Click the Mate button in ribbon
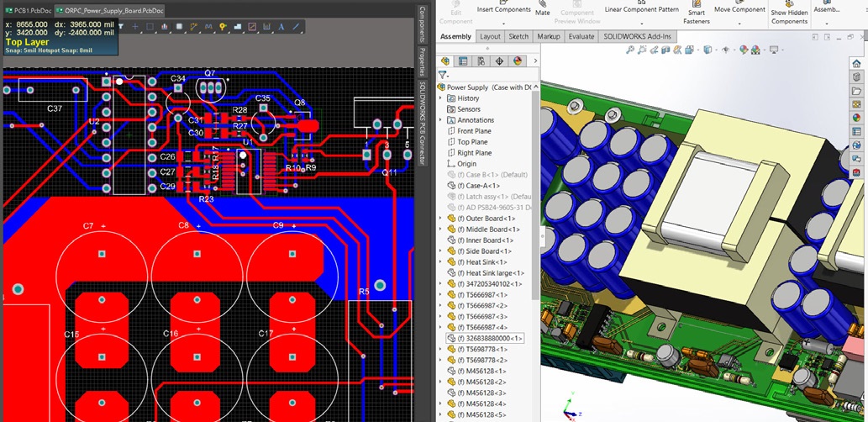868x422 pixels. [543, 9]
